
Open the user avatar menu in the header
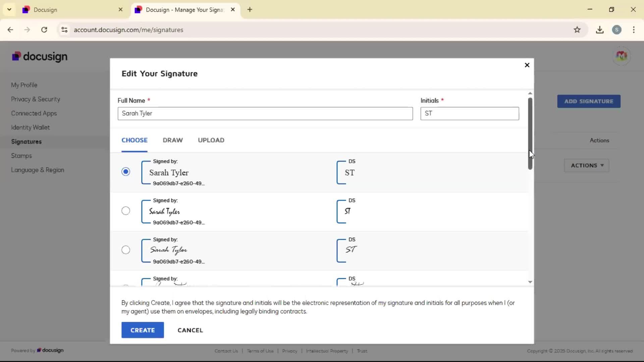click(621, 56)
